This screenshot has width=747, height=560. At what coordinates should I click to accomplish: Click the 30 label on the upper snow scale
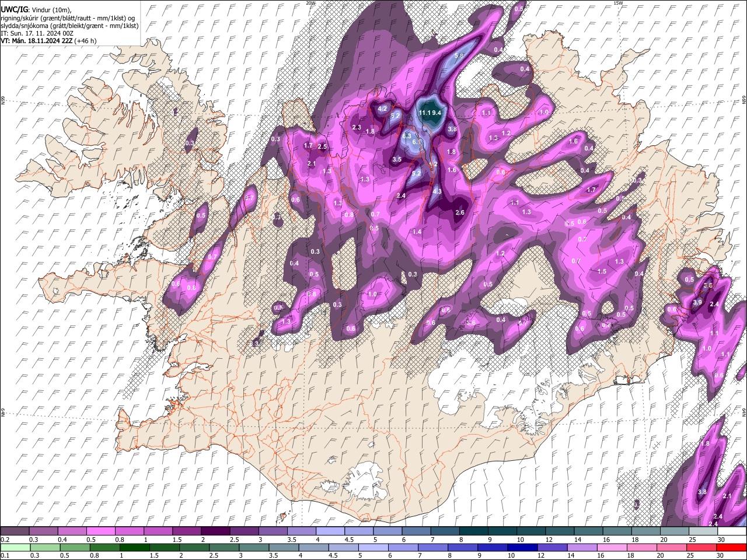click(x=721, y=540)
